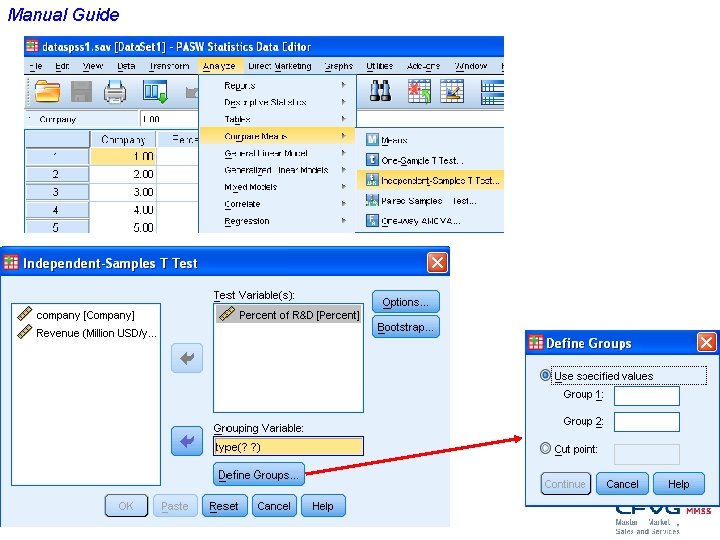Expand the Compare Means submenu
The image size is (720, 540).
click(x=278, y=136)
